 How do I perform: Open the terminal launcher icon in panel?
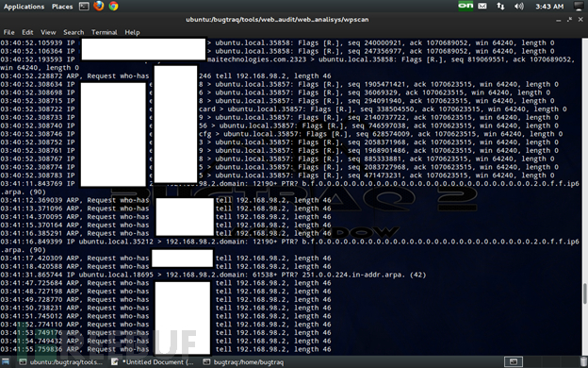click(84, 7)
